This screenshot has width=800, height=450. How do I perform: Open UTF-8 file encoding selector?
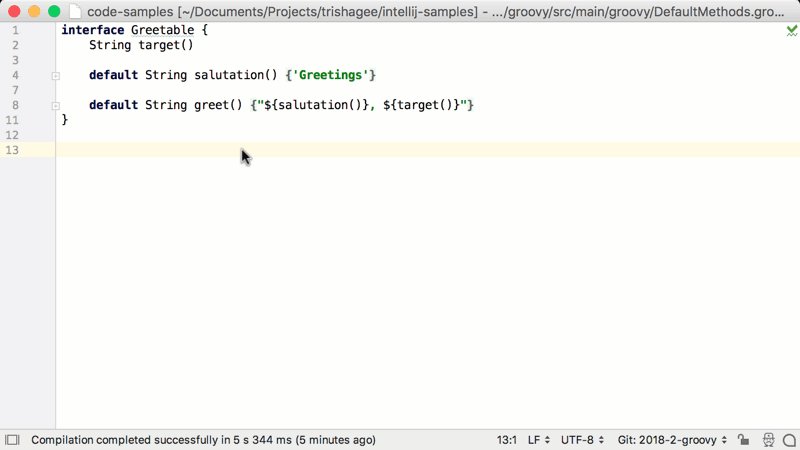[582, 440]
